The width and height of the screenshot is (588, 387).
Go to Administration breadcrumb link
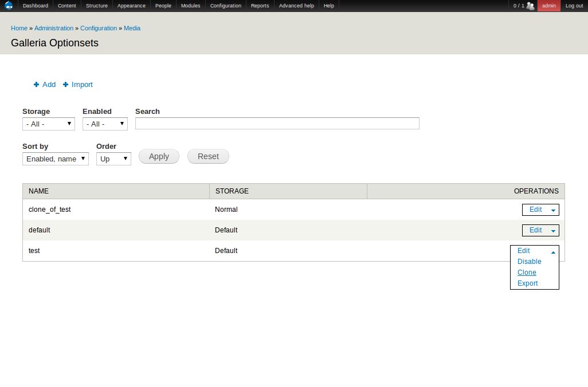click(x=54, y=28)
